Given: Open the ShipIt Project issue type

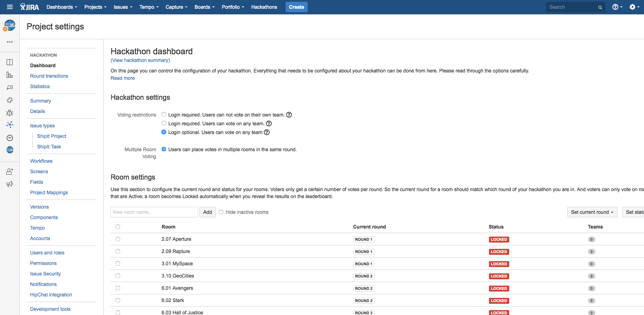Looking at the screenshot, I should (52, 136).
